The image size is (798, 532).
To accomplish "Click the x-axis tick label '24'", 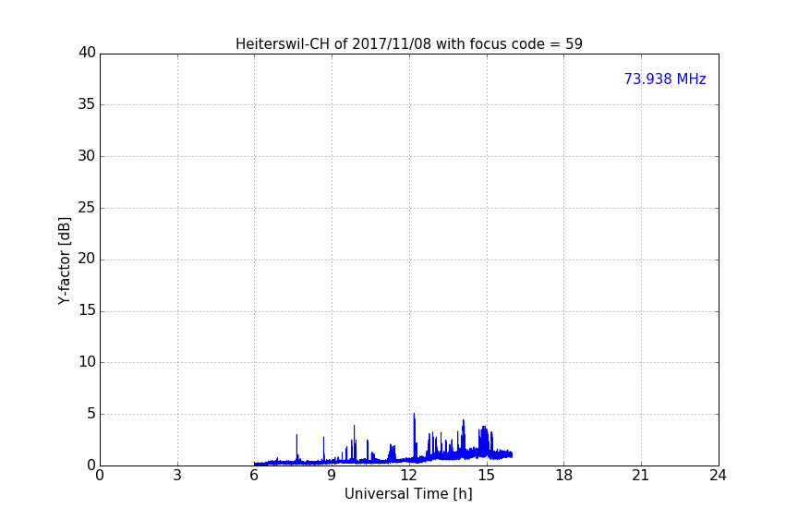I will (718, 476).
